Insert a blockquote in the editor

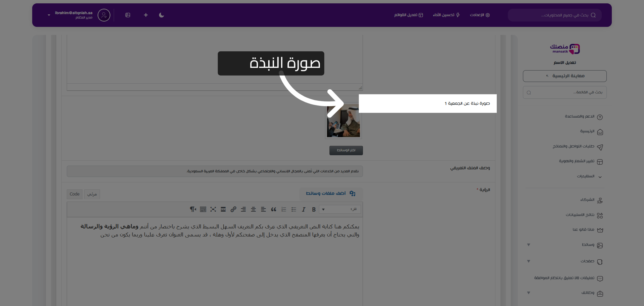pyautogui.click(x=273, y=209)
